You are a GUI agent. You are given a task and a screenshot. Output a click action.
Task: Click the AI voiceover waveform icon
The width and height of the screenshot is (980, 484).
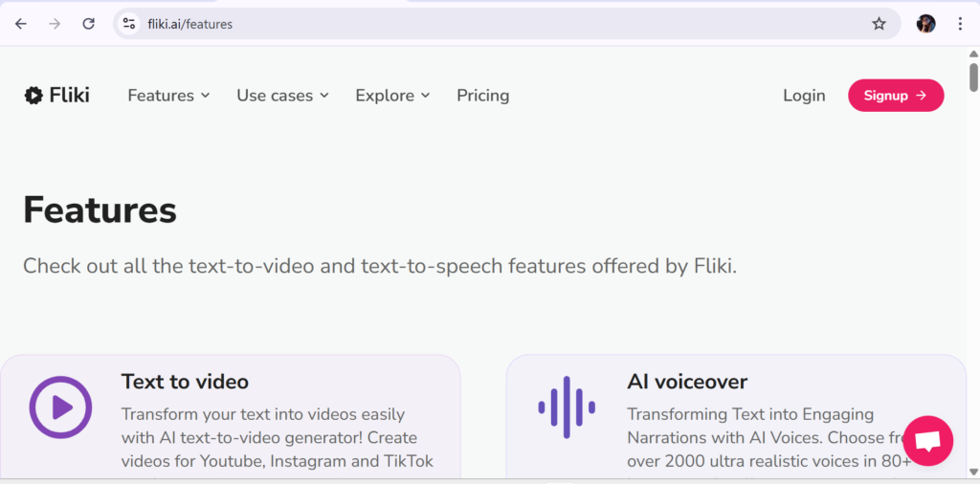[567, 407]
